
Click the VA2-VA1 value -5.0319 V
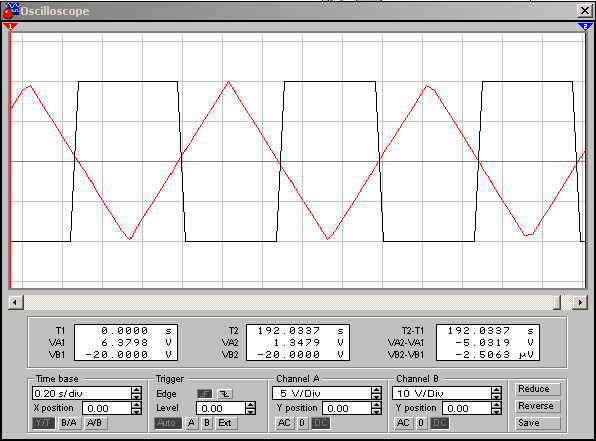click(x=494, y=343)
